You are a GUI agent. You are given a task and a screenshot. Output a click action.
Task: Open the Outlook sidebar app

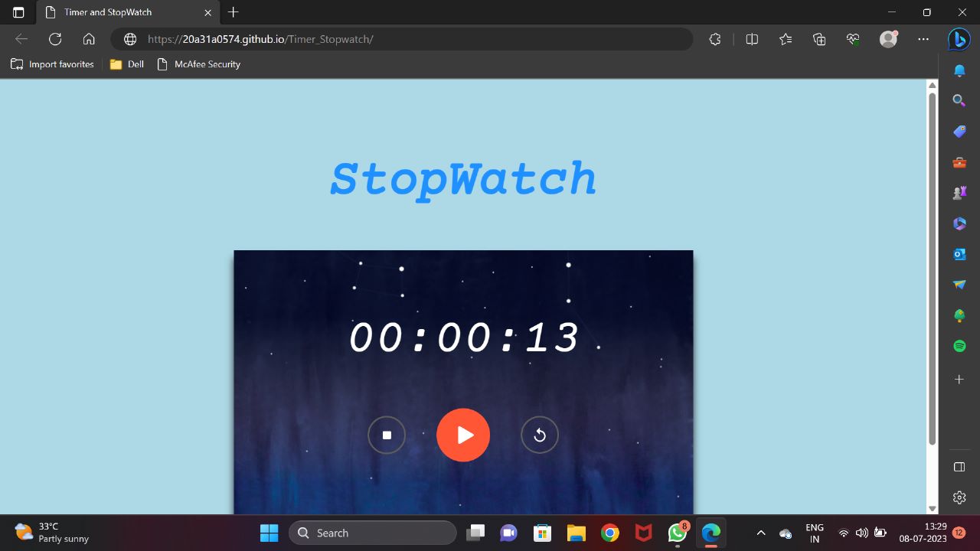(x=959, y=254)
